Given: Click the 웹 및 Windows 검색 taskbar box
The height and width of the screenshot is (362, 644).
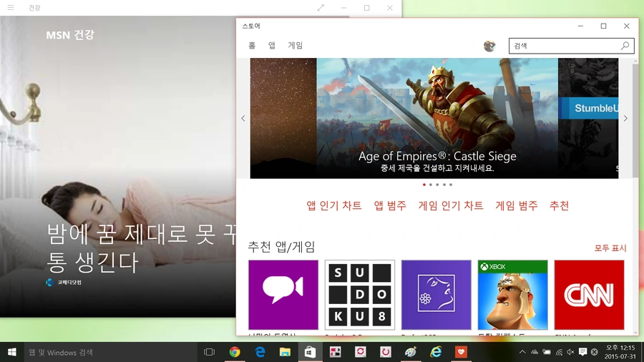Looking at the screenshot, I should [111, 352].
